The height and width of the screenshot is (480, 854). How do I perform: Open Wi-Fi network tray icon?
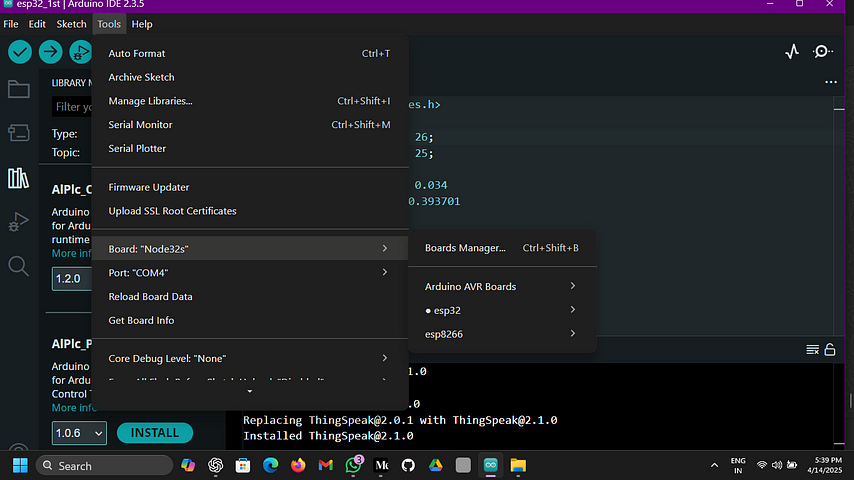coord(761,465)
